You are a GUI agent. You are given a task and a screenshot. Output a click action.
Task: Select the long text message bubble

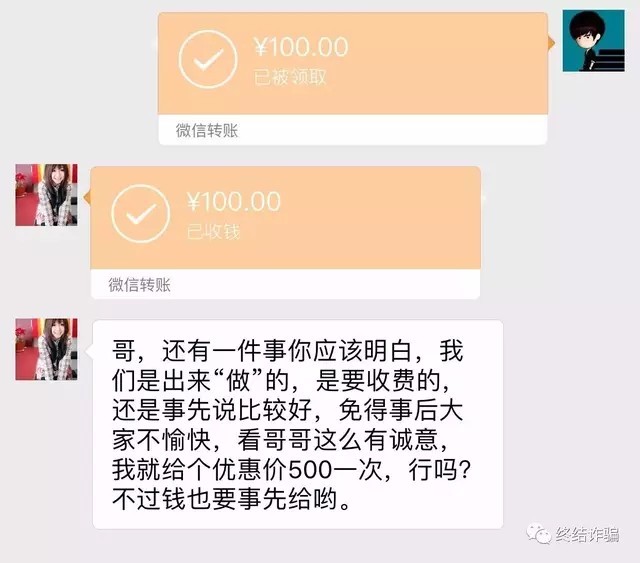click(298, 425)
